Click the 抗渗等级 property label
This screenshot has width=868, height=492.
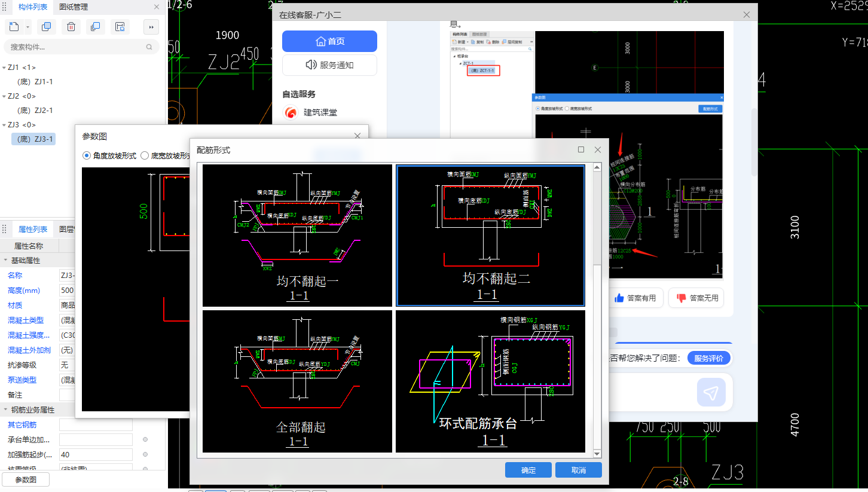[22, 365]
